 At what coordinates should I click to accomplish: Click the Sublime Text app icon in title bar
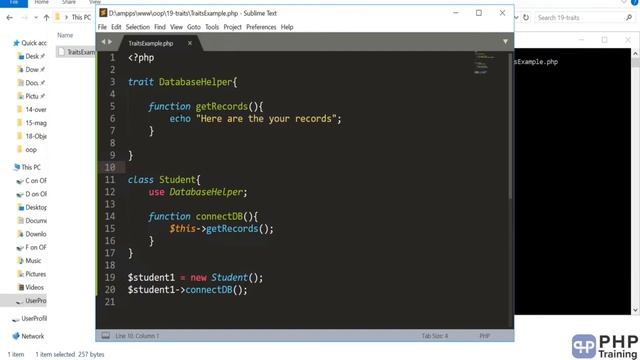103,13
